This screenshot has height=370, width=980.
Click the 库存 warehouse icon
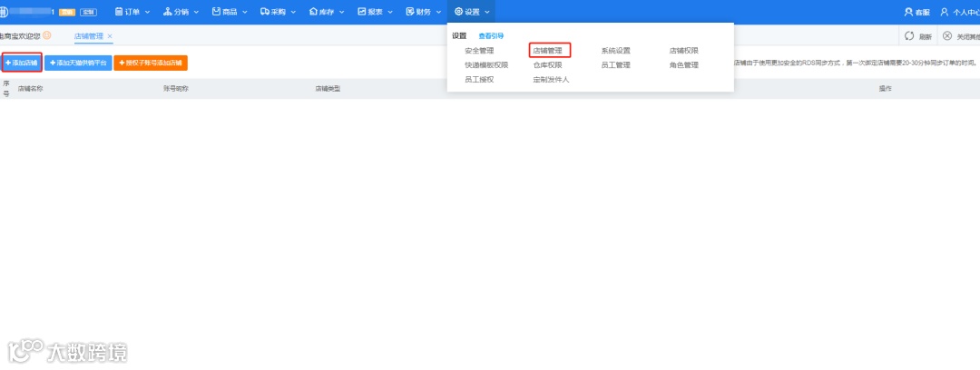point(314,12)
